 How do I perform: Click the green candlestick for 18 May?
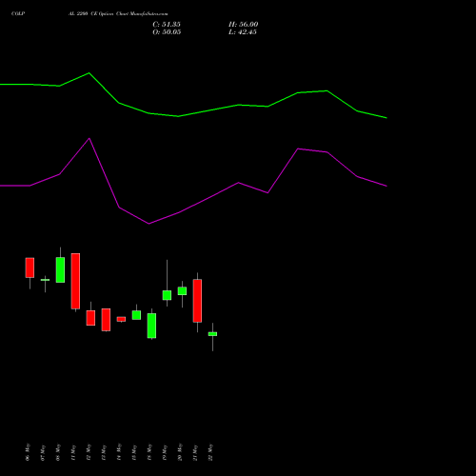click(151, 326)
